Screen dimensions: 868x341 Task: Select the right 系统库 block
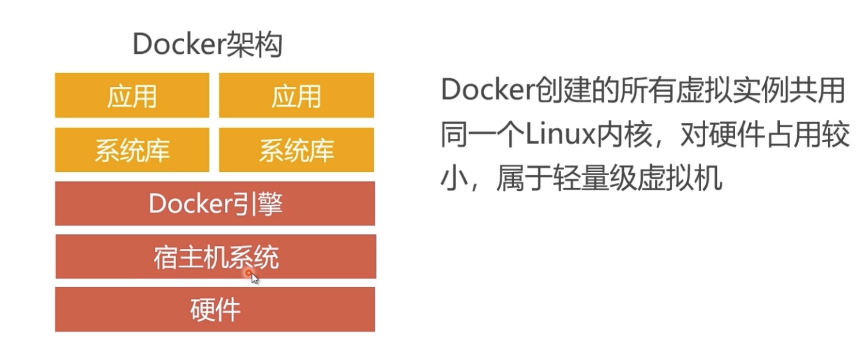[x=296, y=150]
